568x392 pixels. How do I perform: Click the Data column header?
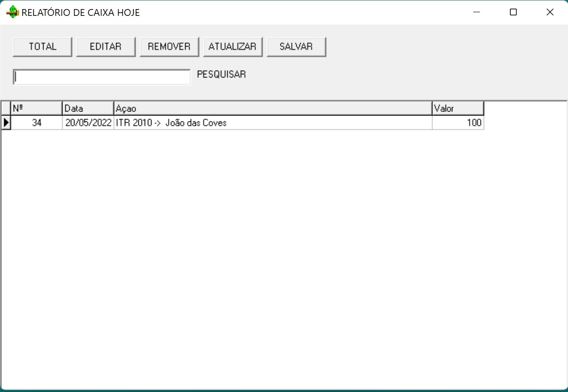(88, 108)
